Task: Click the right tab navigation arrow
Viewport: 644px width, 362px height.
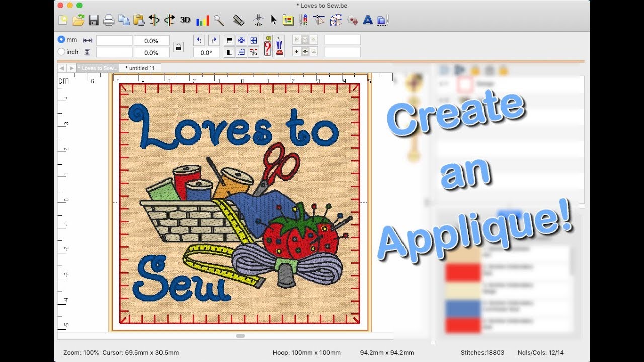Action: pyautogui.click(x=71, y=68)
